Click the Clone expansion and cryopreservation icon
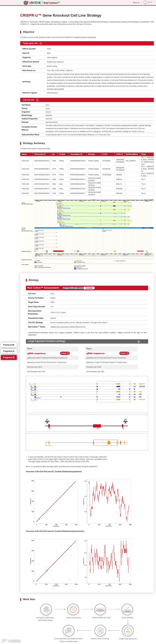156x644 pixels. 69,631
